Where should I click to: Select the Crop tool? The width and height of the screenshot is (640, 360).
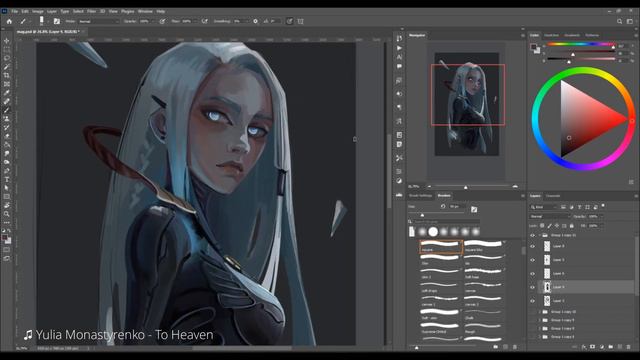coord(7,76)
